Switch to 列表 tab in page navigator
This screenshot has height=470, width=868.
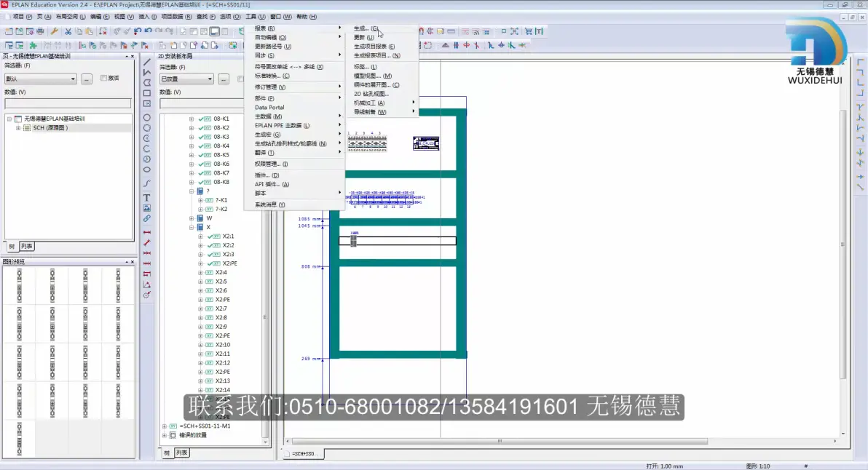click(x=26, y=247)
